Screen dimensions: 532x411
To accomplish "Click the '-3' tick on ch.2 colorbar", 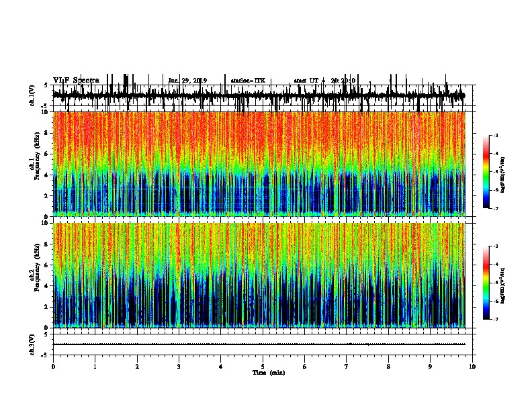I will [495, 246].
